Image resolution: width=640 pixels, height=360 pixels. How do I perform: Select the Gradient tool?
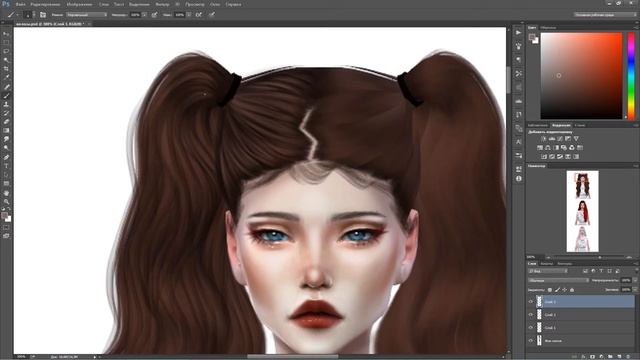click(x=6, y=131)
